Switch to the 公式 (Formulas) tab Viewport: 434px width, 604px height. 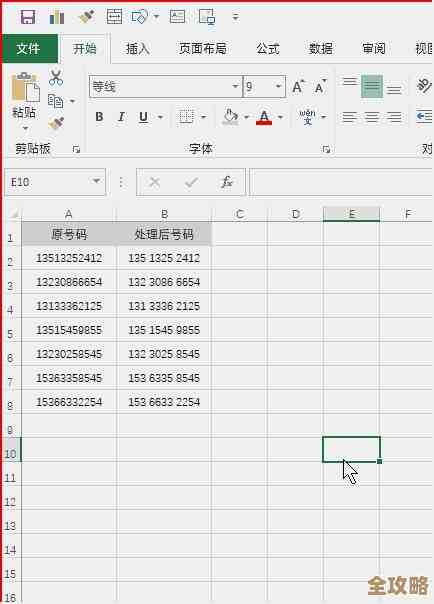point(268,49)
